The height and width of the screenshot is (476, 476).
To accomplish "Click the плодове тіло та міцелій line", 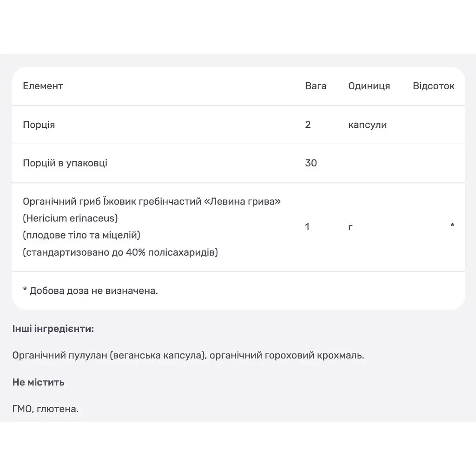I will 82,235.
